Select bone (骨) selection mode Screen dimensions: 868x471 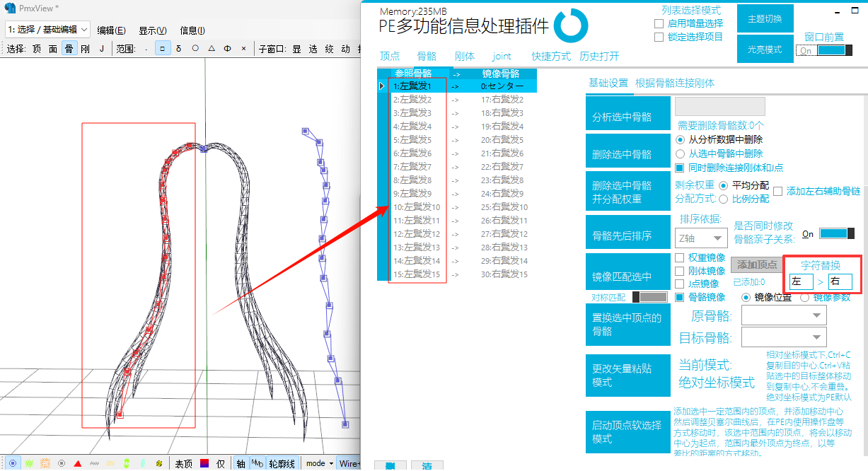[x=69, y=49]
